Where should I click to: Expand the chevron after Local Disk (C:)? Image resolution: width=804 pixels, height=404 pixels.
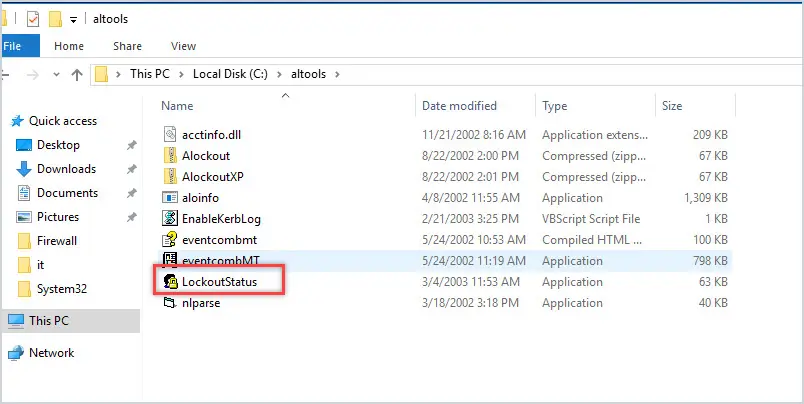click(x=279, y=74)
